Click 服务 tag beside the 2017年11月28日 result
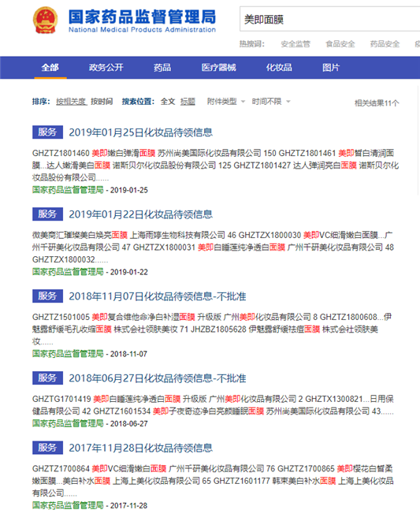Image resolution: width=420 pixels, height=521 pixels. click(x=47, y=448)
